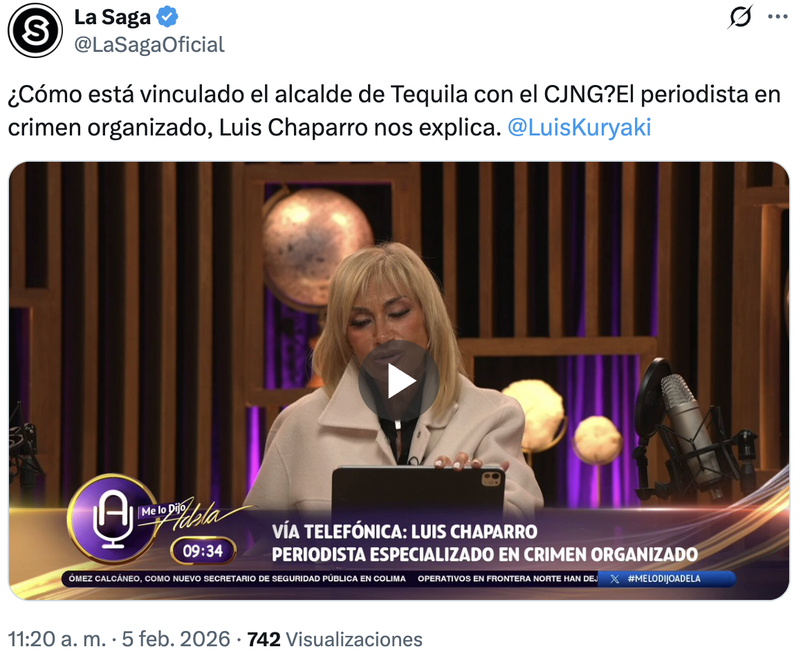View the 742 Visualizaciones count
812x658 pixels.
point(335,639)
